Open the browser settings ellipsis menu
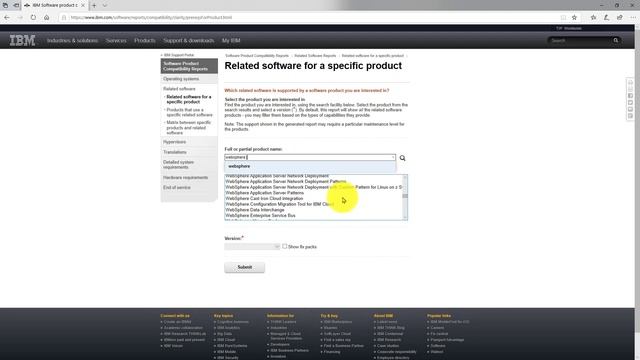Screen dimensions: 640x360 click(x=633, y=18)
